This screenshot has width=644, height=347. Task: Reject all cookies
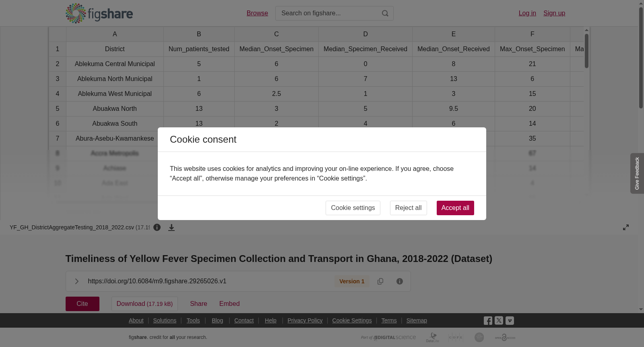coord(409,208)
